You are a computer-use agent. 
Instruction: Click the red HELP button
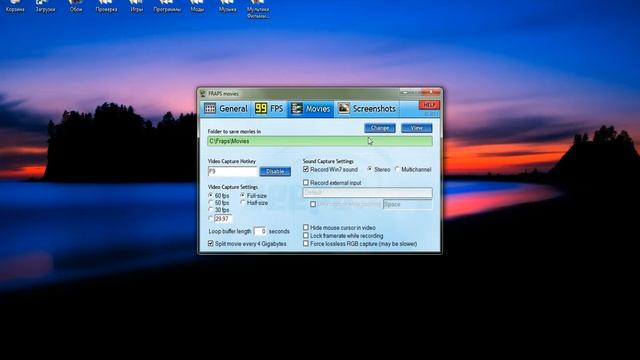(429, 105)
